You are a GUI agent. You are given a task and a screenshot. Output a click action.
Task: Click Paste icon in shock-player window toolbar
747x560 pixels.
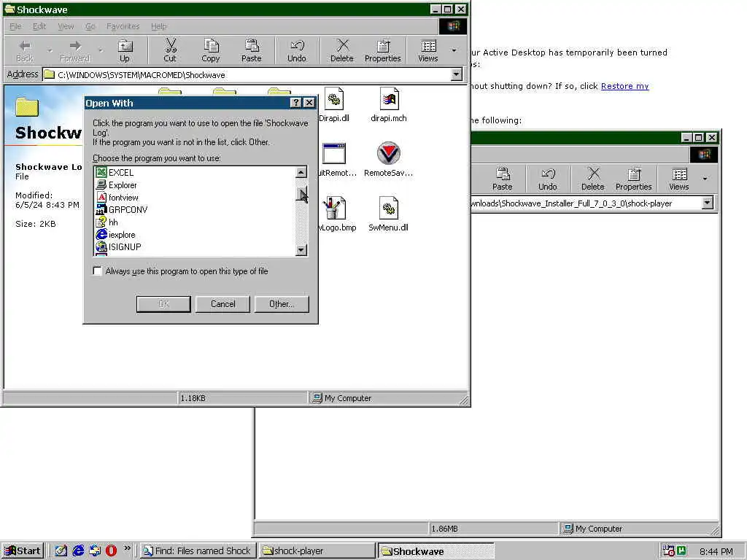point(502,179)
